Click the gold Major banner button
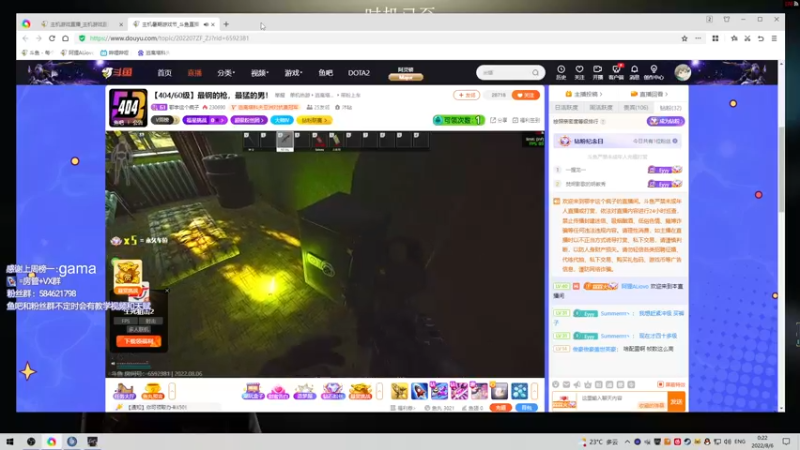800x450 pixels. pyautogui.click(x=406, y=77)
